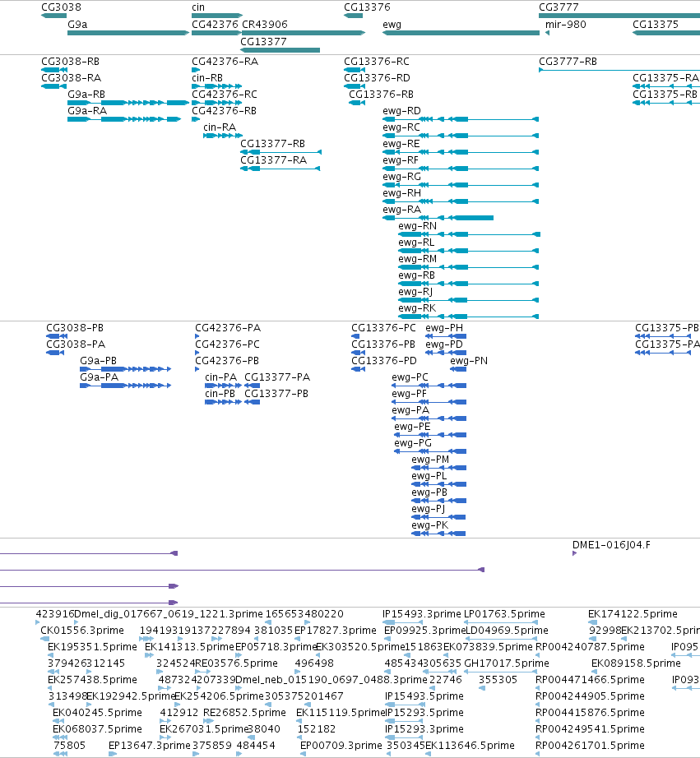
Task: Click protein CG13376-PC
Action: [355, 336]
